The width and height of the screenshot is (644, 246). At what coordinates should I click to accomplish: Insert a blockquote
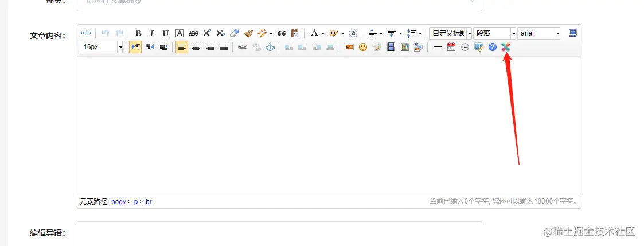[282, 33]
